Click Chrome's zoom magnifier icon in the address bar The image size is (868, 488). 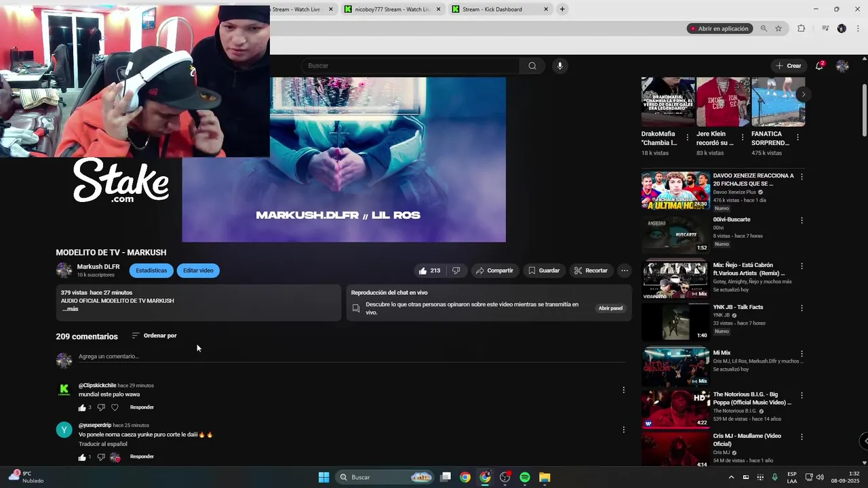(x=764, y=28)
